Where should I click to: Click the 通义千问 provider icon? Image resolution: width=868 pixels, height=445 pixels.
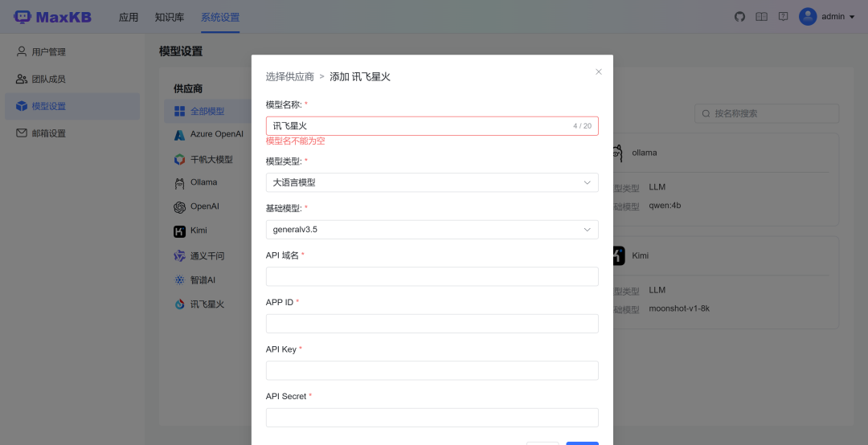(179, 255)
